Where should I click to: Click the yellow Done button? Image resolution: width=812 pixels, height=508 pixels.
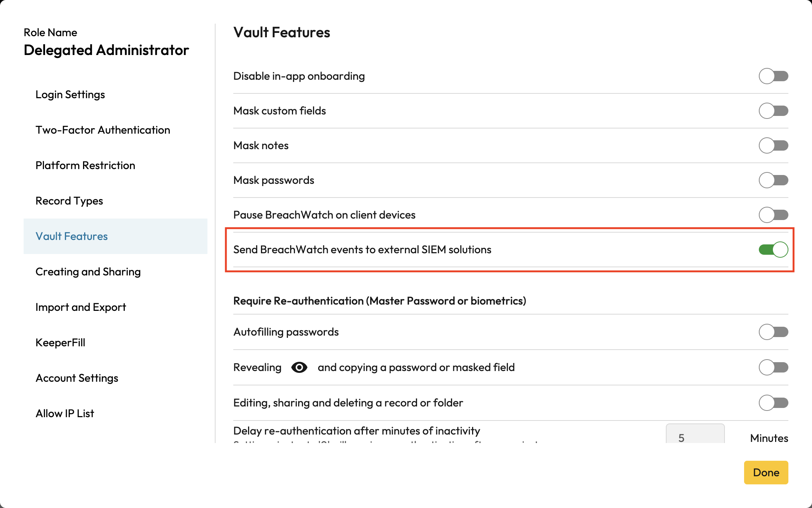tap(766, 472)
